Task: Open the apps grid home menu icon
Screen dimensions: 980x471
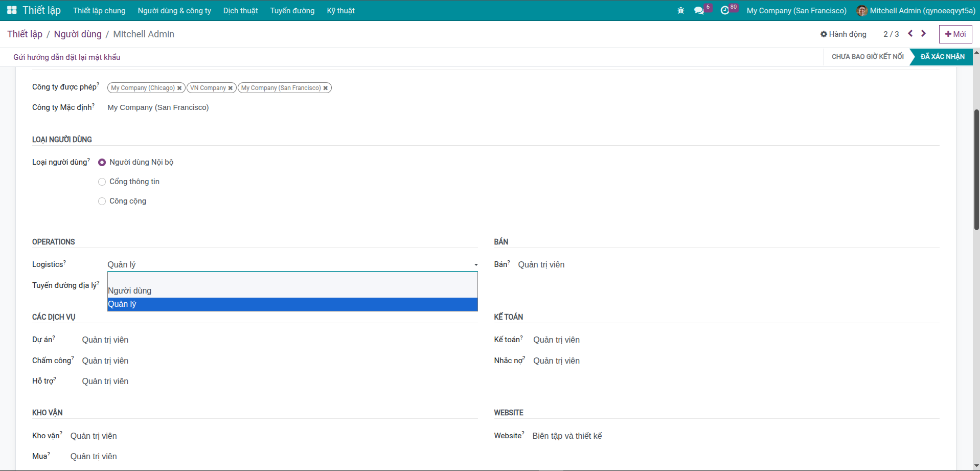Action: point(12,10)
